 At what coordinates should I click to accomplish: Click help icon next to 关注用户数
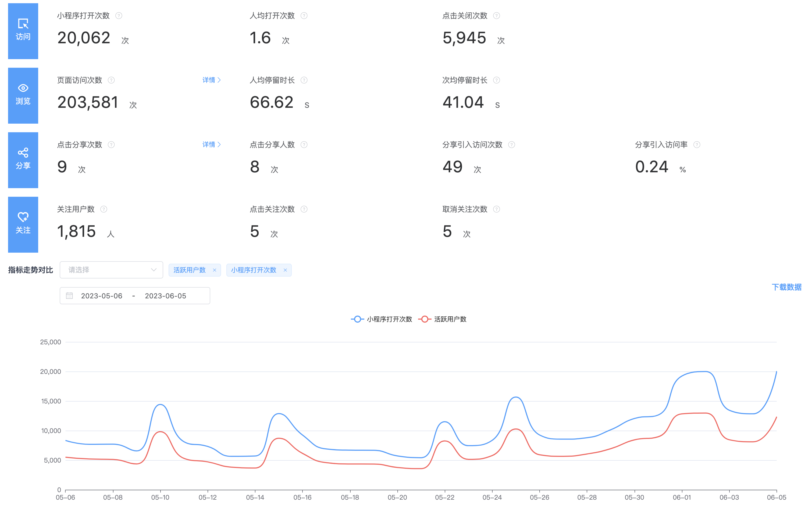(104, 209)
